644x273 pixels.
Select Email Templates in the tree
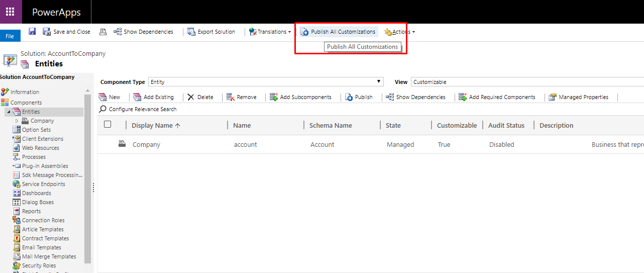[42, 247]
